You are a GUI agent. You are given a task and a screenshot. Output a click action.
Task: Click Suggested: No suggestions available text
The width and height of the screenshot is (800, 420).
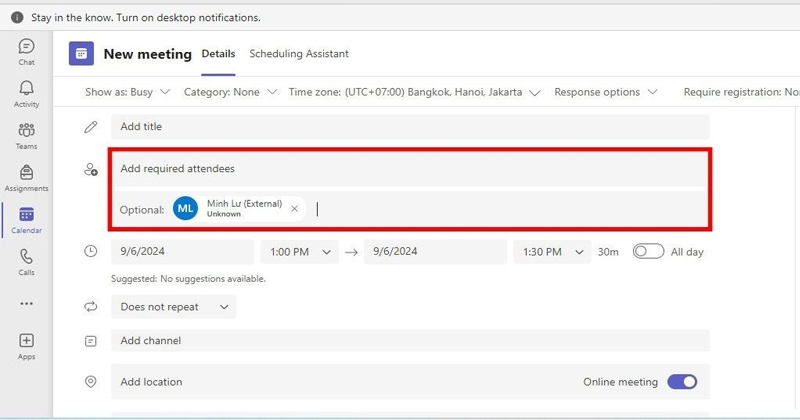click(188, 279)
